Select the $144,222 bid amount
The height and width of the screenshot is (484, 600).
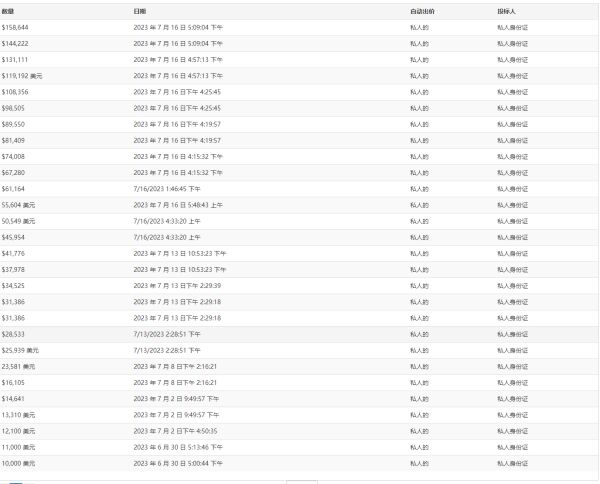(16, 43)
